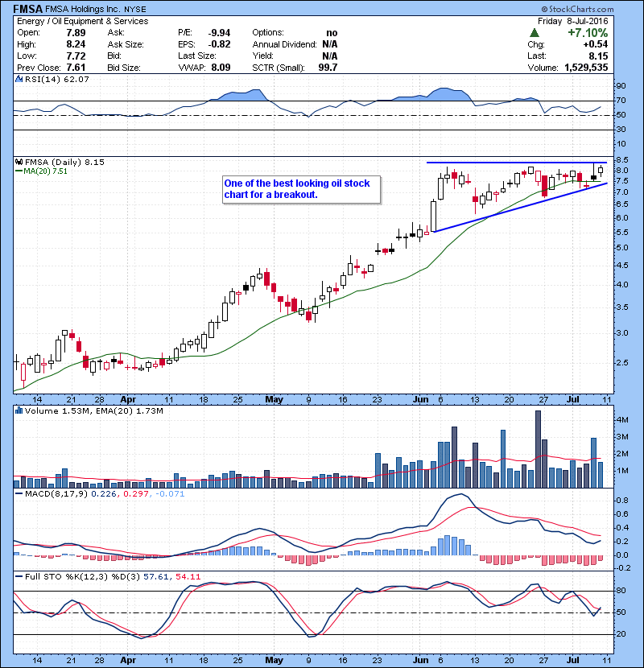Click the 90 label on the RSI axis
Viewport: 644px width, 668px height.
tap(621, 86)
